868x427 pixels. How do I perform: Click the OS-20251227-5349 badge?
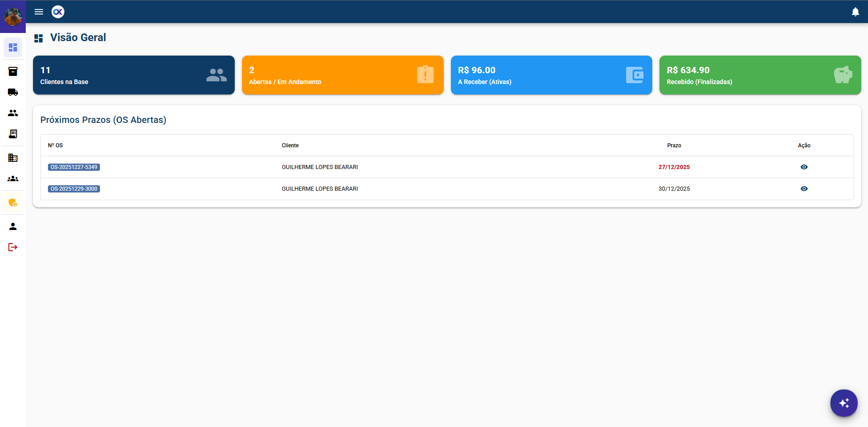[x=74, y=167]
